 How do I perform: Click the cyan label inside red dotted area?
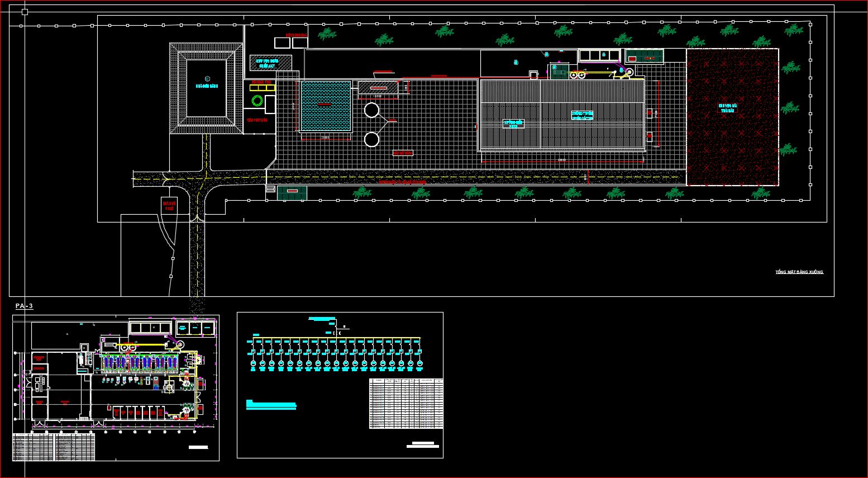point(727,108)
